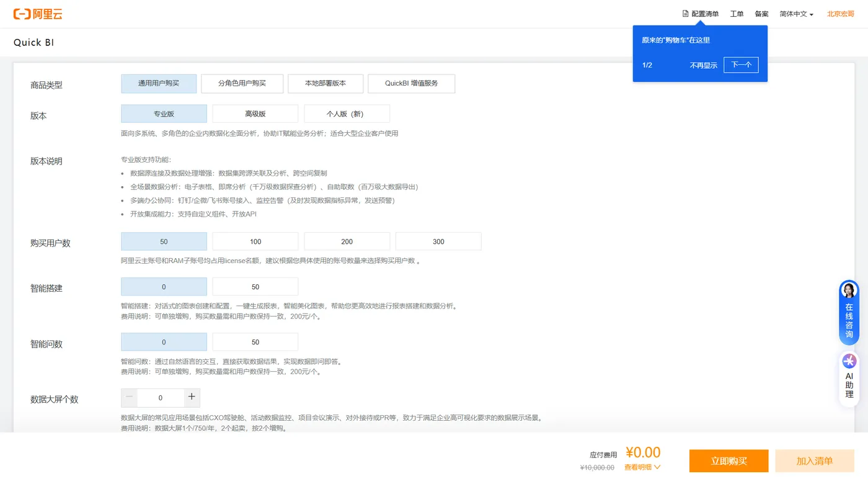This screenshot has height=489, width=868.
Task: Increase 数据大屏个数 with plus button
Action: click(x=192, y=398)
